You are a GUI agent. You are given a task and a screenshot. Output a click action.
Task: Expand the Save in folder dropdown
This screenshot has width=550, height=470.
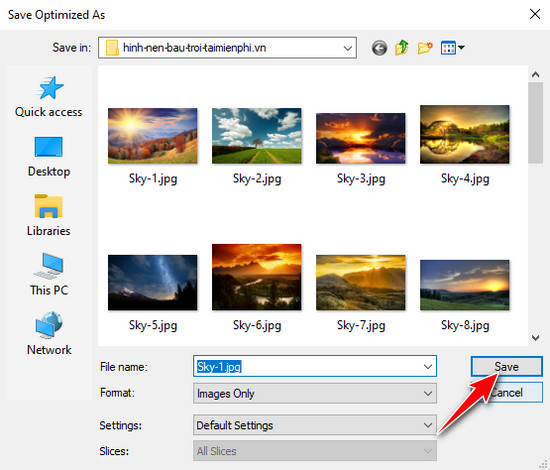pos(348,48)
